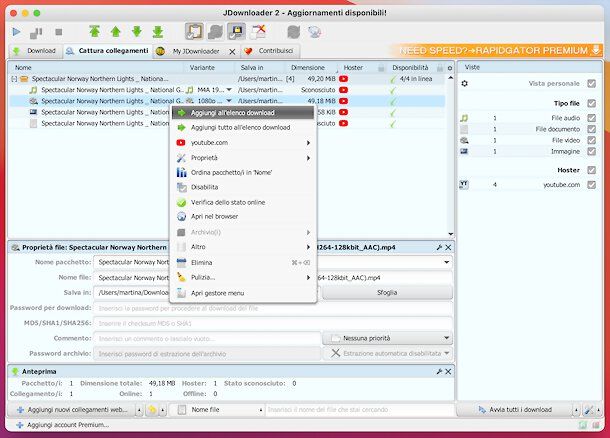Toggle clipboard observer toolbar icon
610x438 pixels.
pyautogui.click(x=194, y=32)
